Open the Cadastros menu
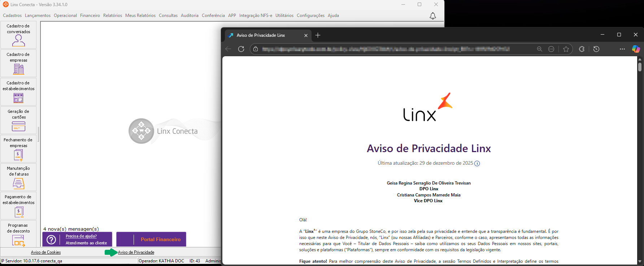 pyautogui.click(x=12, y=15)
